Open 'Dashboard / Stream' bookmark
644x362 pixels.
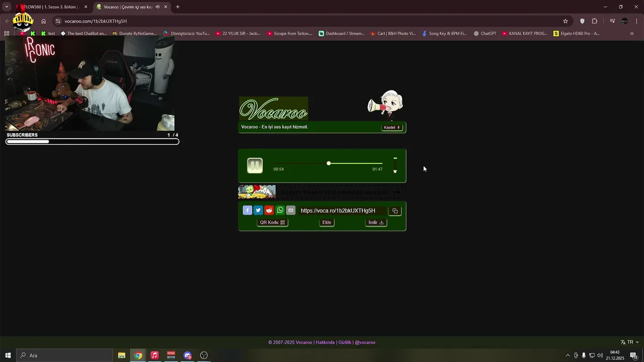click(x=342, y=34)
